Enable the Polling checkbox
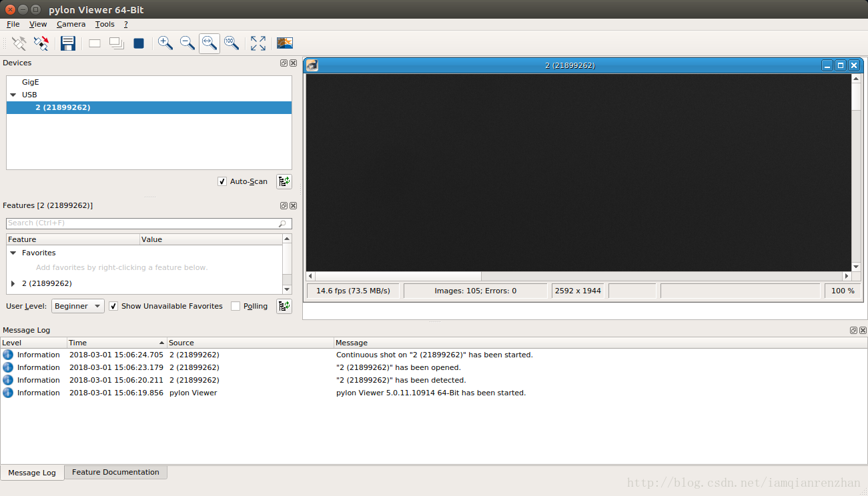Image resolution: width=868 pixels, height=496 pixels. click(x=236, y=306)
